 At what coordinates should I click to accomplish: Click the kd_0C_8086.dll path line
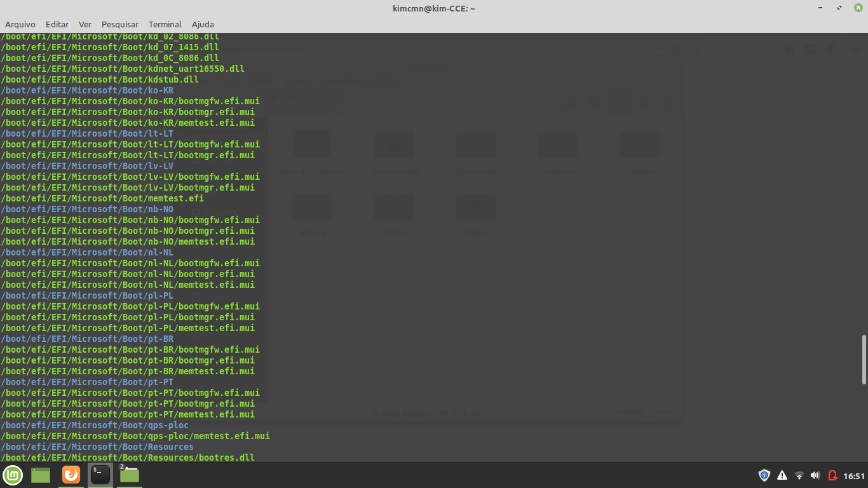[110, 58]
